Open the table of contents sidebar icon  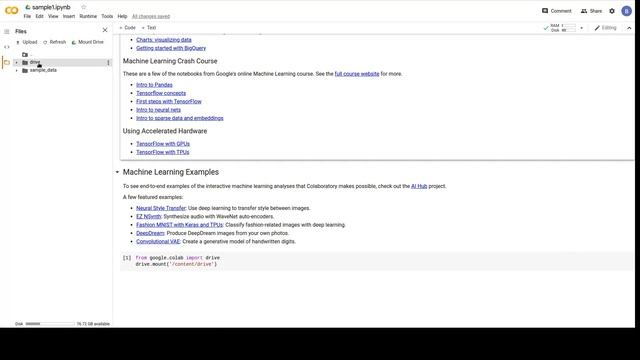(x=7, y=31)
